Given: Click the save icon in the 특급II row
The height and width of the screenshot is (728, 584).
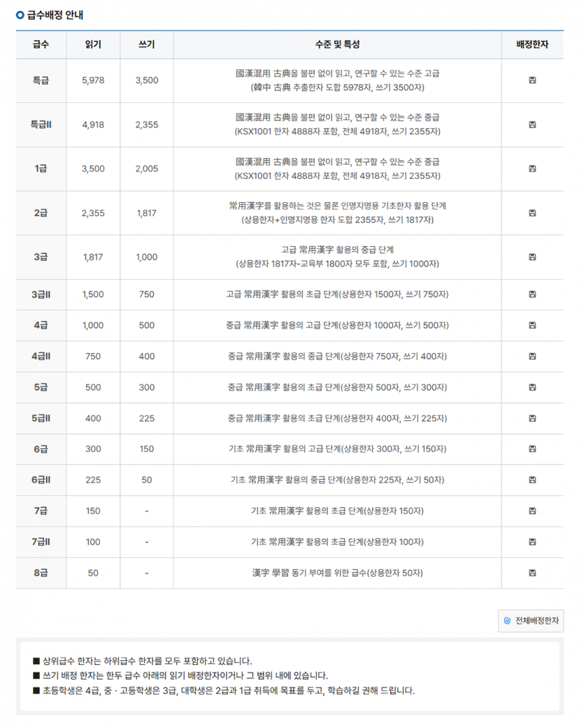Looking at the screenshot, I should click(x=532, y=124).
